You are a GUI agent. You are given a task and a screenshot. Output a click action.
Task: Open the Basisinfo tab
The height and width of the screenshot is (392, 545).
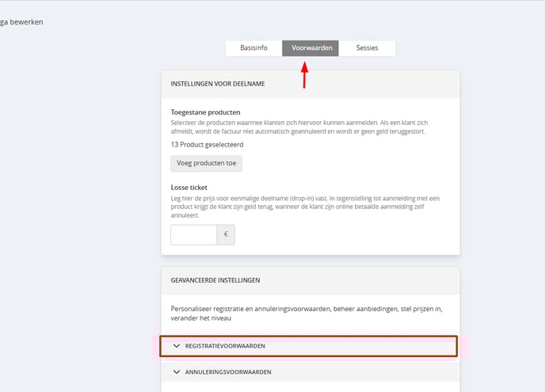tap(253, 48)
